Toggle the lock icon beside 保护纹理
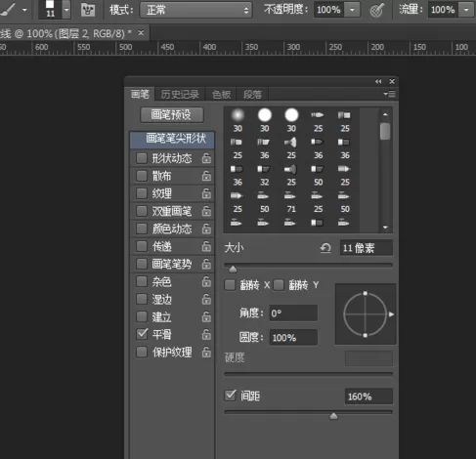 (x=206, y=352)
